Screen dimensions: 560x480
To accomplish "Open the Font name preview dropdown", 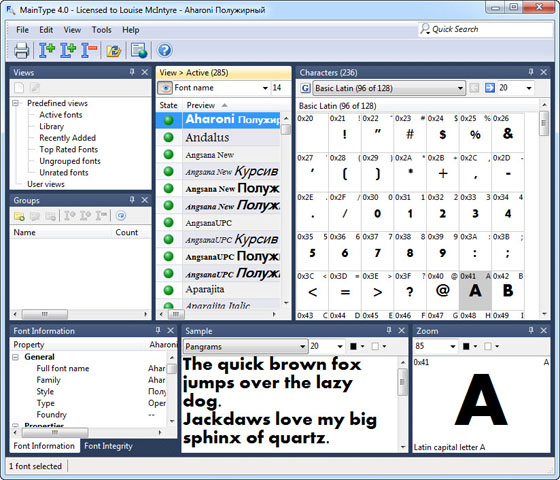I will pos(265,88).
